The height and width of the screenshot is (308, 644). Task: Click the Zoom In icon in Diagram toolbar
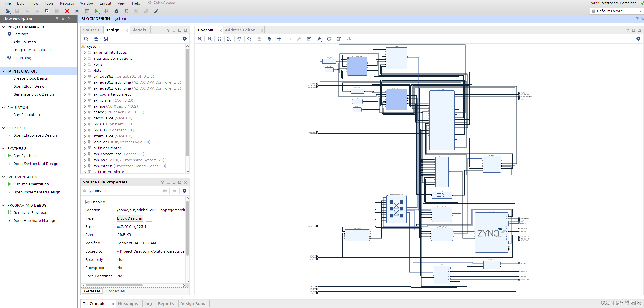click(x=200, y=39)
